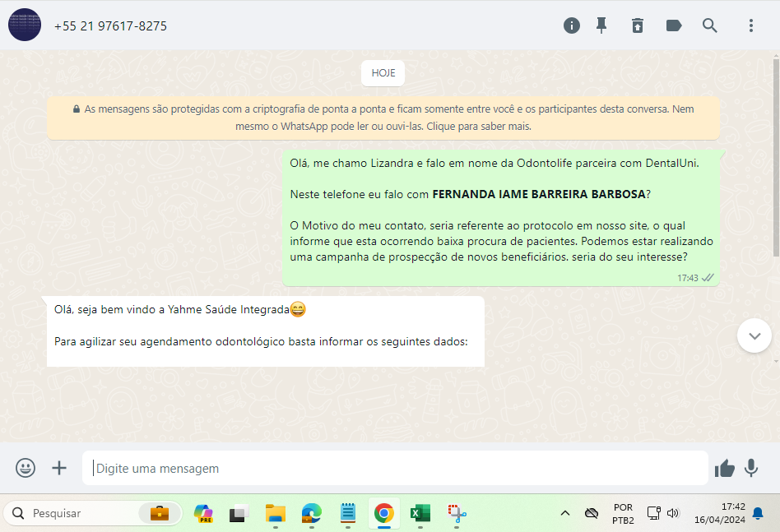Open clock showing 17:42 16/04/2024

719,513
